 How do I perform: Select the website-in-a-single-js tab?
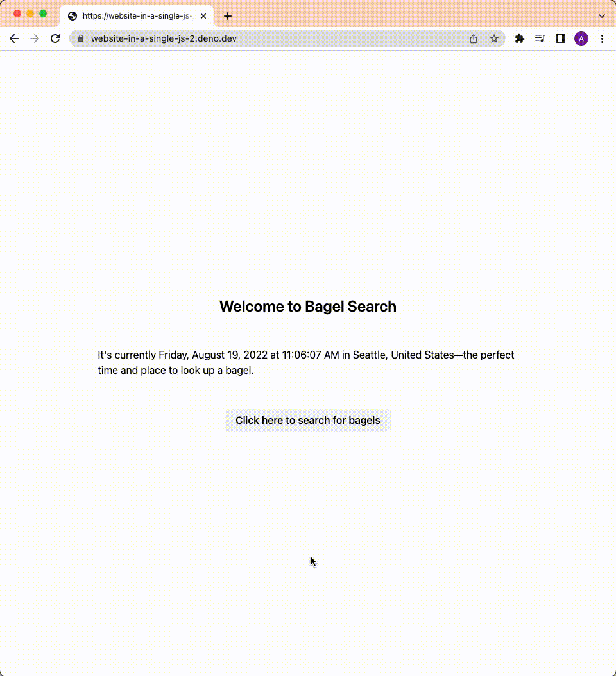(x=135, y=16)
